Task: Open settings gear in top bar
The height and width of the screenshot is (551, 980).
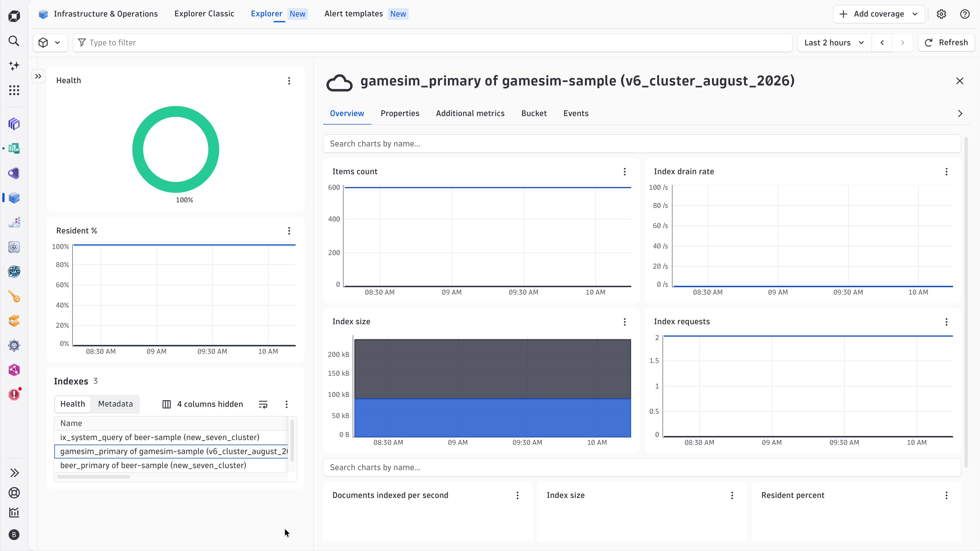Action: click(x=941, y=14)
